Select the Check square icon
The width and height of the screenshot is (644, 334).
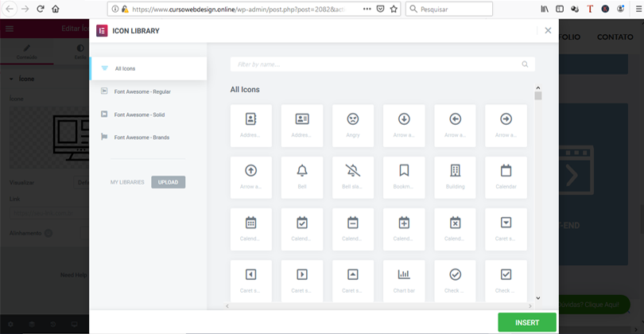(506, 281)
